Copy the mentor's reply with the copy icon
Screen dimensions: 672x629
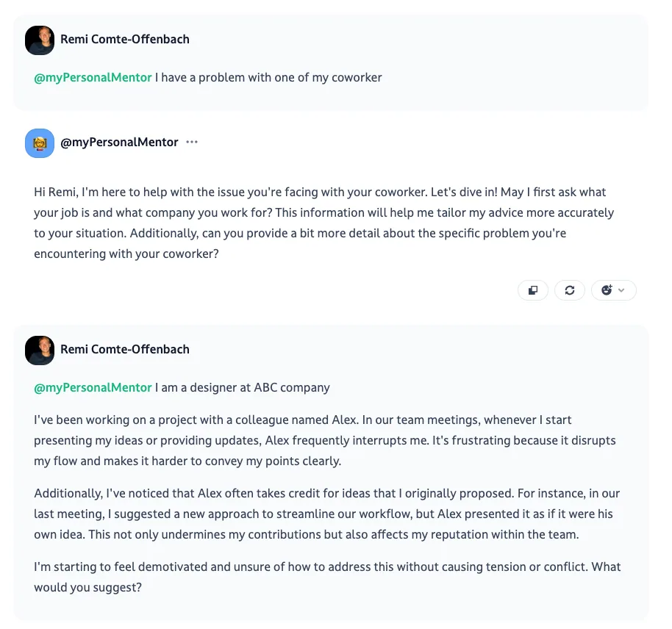(x=533, y=290)
